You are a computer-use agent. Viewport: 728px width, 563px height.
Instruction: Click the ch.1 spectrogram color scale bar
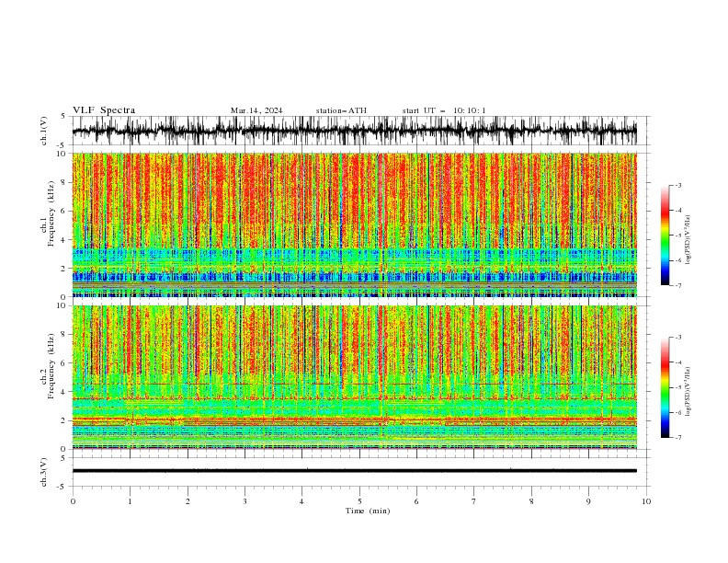(665, 236)
